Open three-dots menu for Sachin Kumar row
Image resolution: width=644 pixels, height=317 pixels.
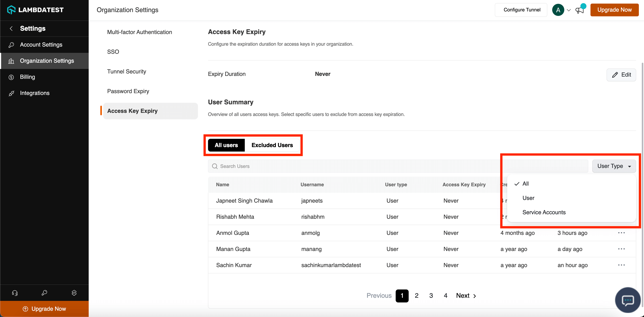[621, 265]
